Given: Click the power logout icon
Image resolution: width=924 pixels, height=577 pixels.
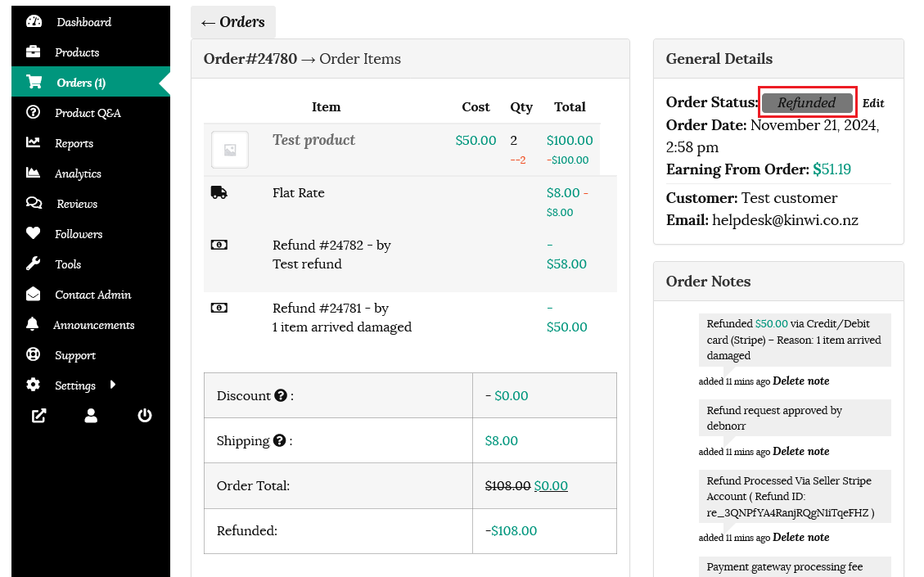Looking at the screenshot, I should (145, 416).
